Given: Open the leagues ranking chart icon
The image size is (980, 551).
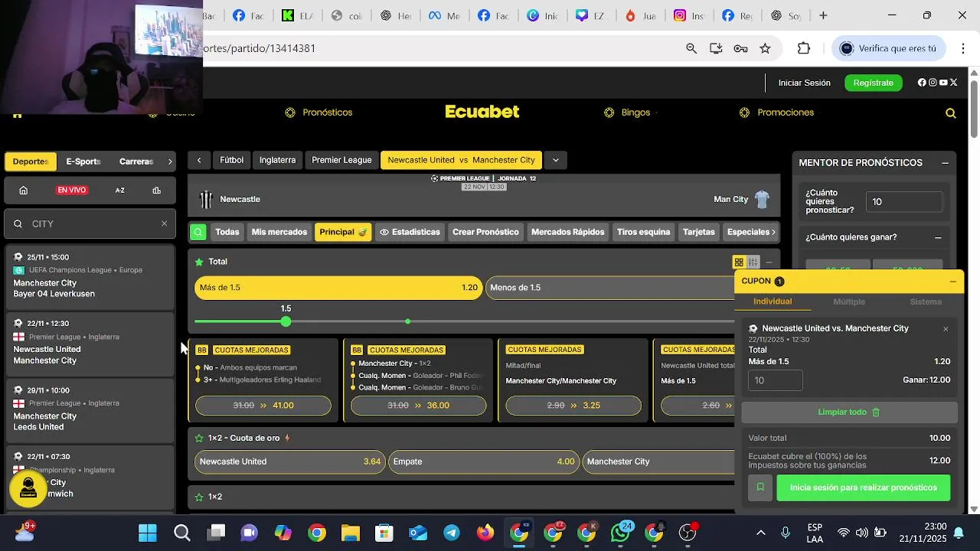Looking at the screenshot, I should tap(157, 191).
